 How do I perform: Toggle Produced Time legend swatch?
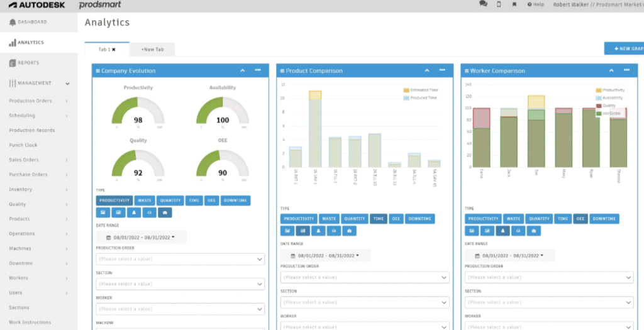(406, 98)
